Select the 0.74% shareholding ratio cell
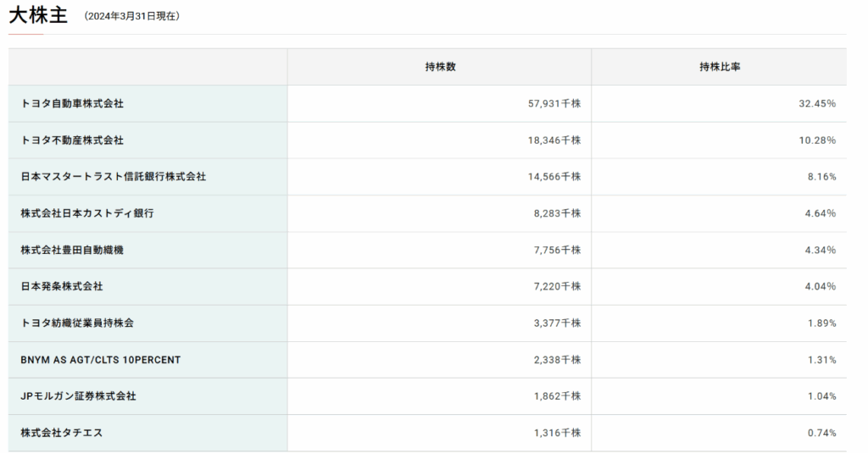This screenshot has height=453, width=868. [x=822, y=433]
